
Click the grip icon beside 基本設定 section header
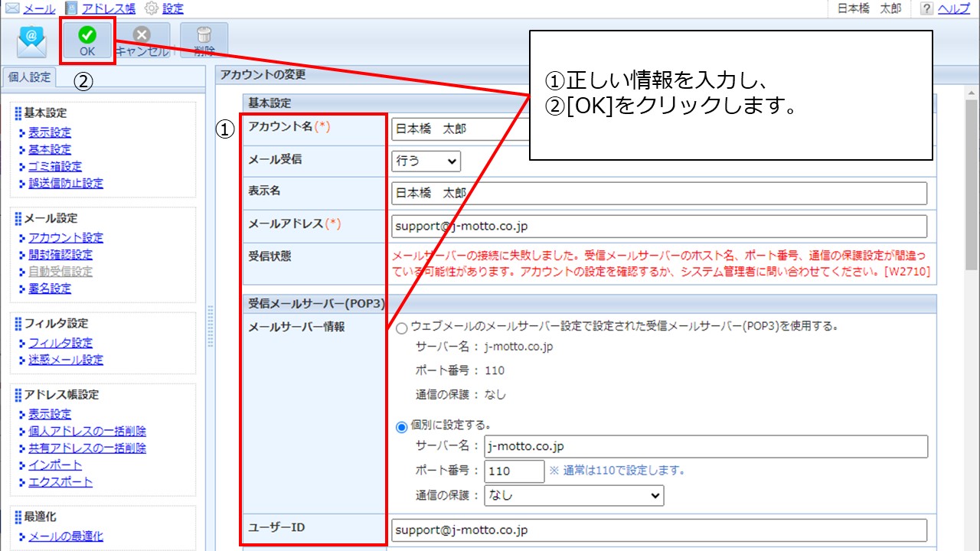(x=18, y=113)
